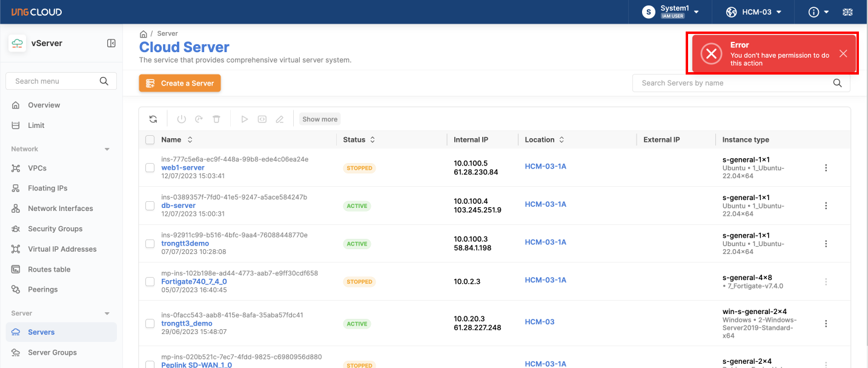Open Security Groups in the sidebar
The height and width of the screenshot is (368, 868).
55,229
